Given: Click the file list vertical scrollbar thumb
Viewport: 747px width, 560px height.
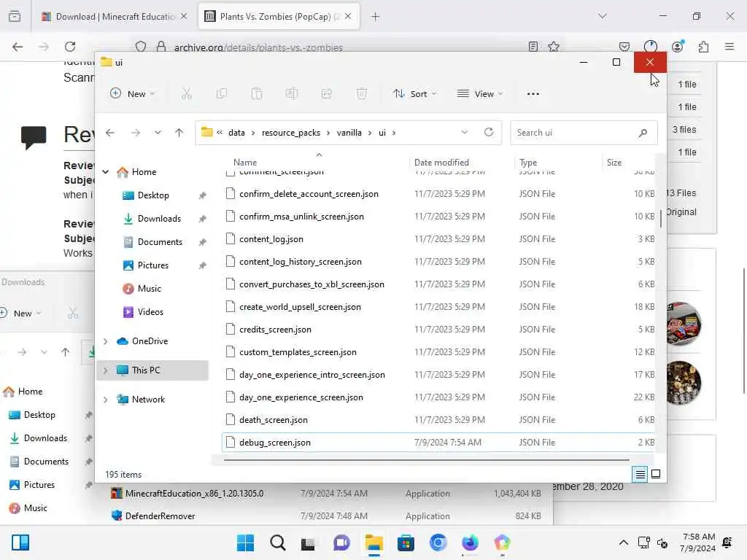Looking at the screenshot, I should pos(661,219).
